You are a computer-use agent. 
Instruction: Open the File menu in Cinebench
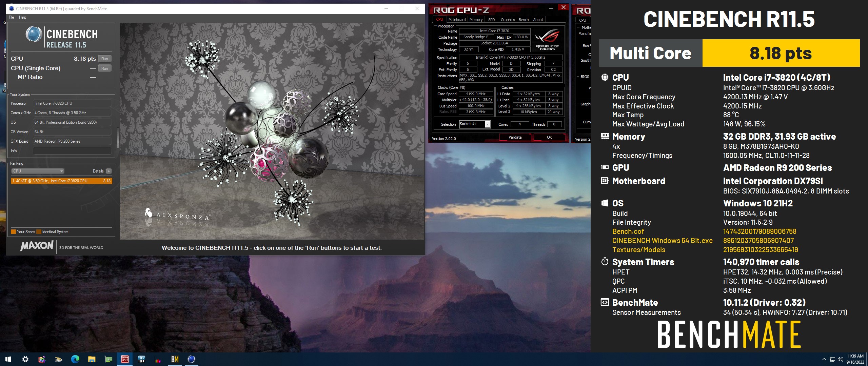[12, 17]
